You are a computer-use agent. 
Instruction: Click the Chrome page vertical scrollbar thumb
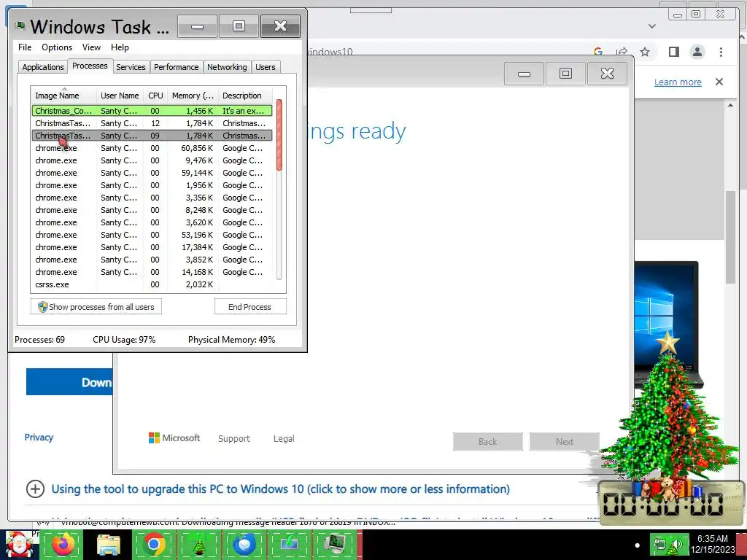click(731, 237)
